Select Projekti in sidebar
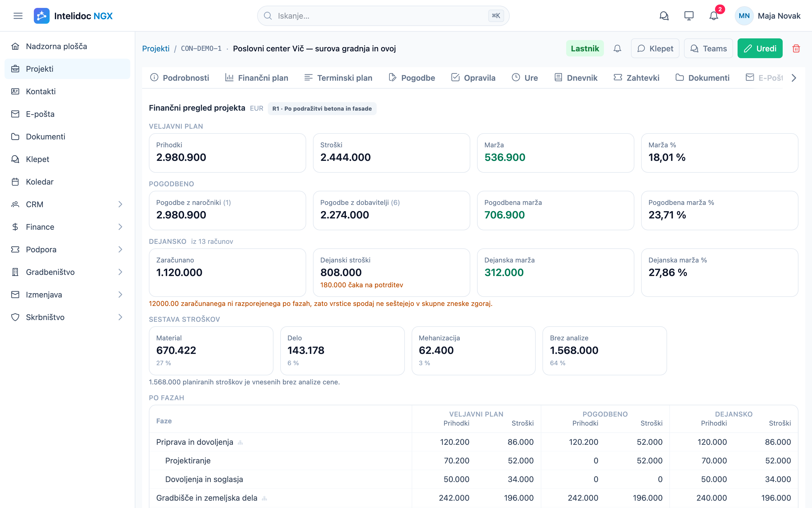Viewport: 812px width, 508px height. [67, 69]
